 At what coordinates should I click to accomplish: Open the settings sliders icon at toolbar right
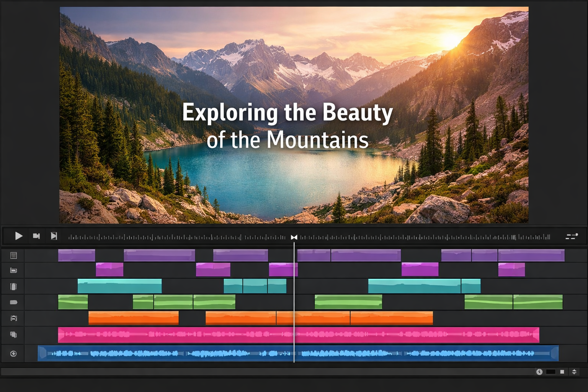coord(572,237)
